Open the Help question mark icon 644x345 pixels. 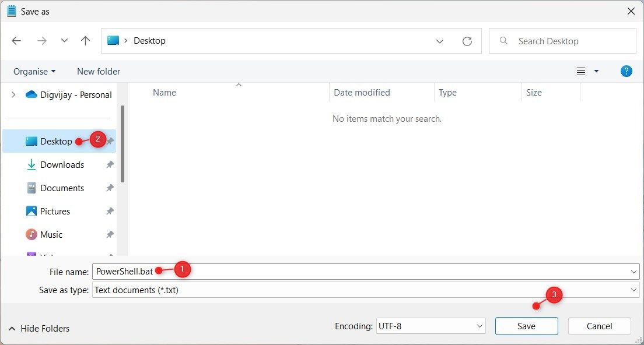tap(626, 71)
